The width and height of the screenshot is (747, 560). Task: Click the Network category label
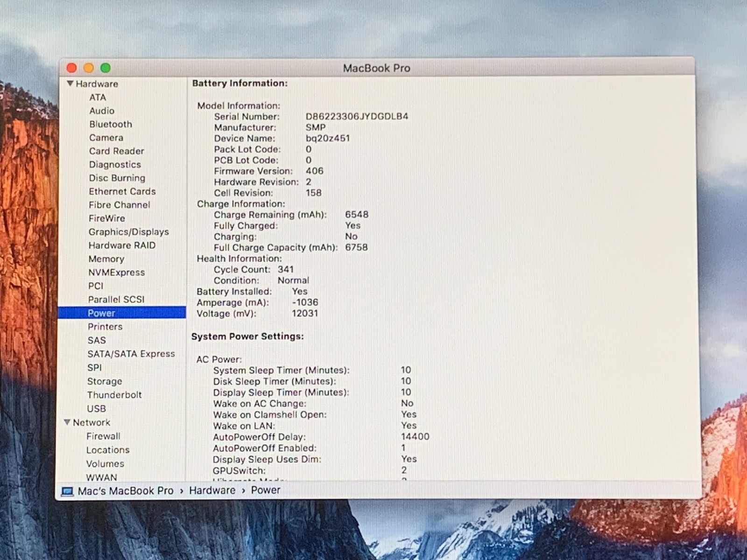[92, 422]
